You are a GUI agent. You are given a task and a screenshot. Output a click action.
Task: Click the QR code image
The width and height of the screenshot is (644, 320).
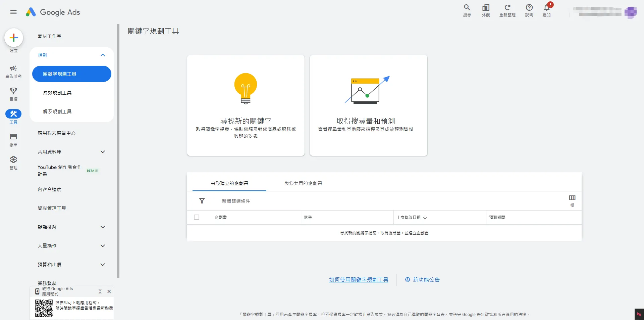[44, 308]
